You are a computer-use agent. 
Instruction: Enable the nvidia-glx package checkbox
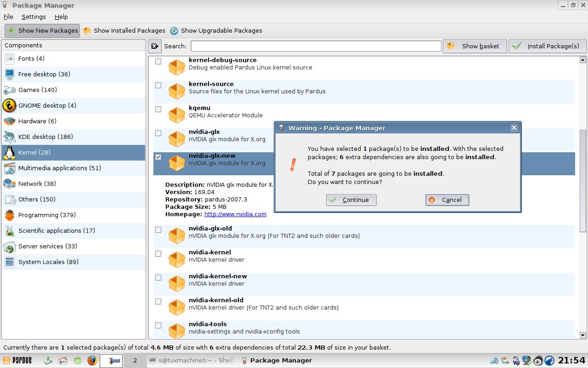(158, 133)
